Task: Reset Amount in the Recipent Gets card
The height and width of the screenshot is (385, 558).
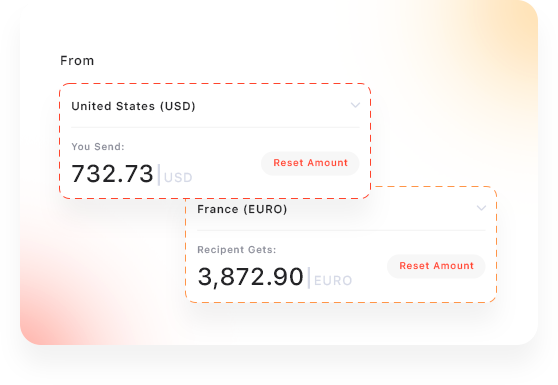Action: coord(436,266)
